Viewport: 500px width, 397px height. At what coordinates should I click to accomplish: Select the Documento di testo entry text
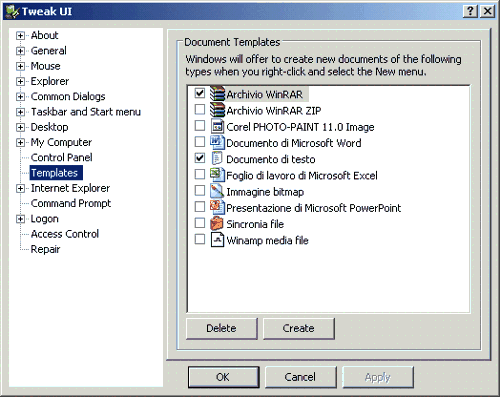pyautogui.click(x=271, y=159)
